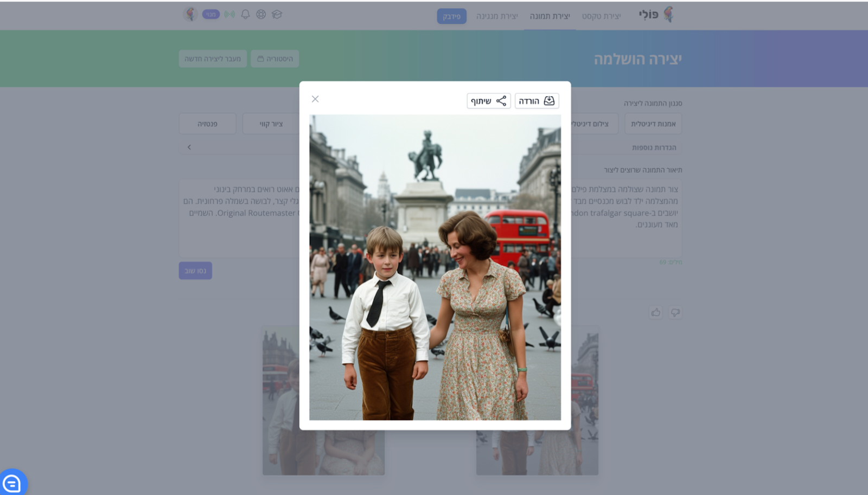Expand the הגדרות נוספות settings chevron

click(x=189, y=147)
